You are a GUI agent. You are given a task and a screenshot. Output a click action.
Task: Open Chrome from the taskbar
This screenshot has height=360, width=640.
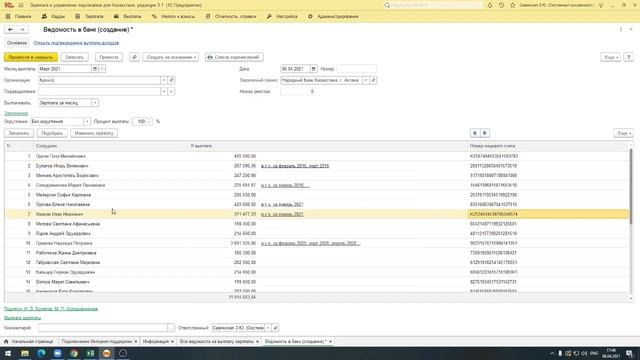tap(74, 353)
